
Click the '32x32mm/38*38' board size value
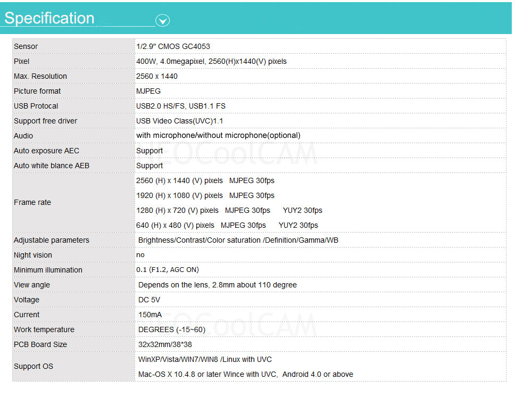[x=165, y=344]
